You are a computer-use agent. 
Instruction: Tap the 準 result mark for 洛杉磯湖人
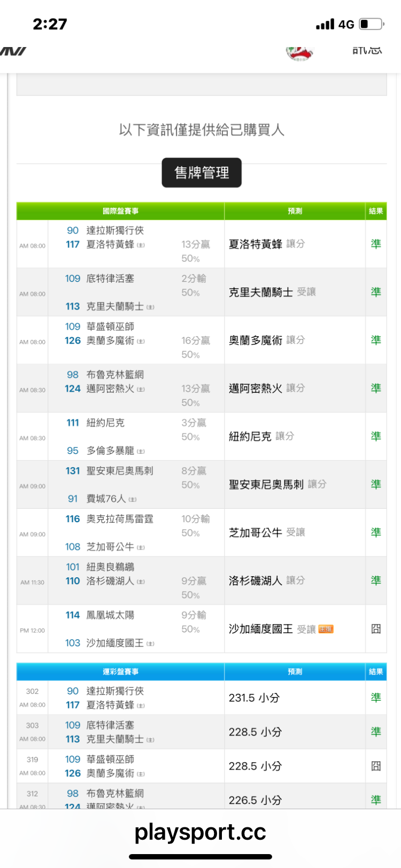click(x=376, y=580)
